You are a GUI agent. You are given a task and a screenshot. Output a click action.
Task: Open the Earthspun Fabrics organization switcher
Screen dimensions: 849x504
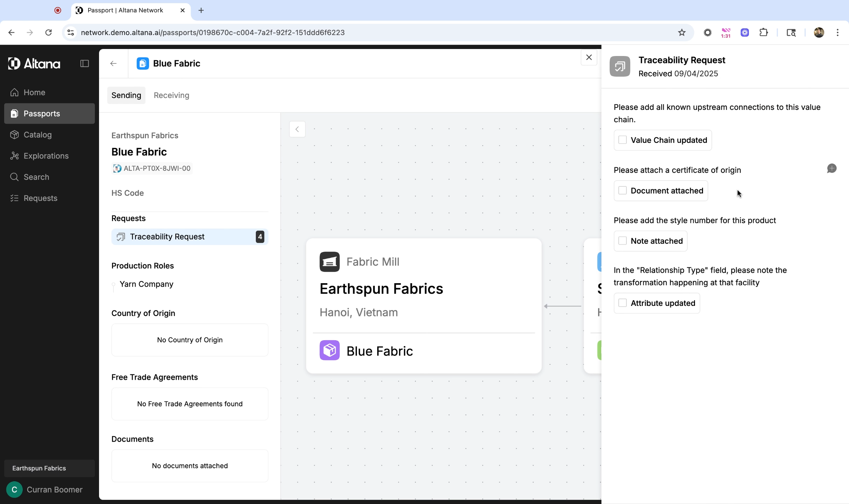[x=49, y=468]
